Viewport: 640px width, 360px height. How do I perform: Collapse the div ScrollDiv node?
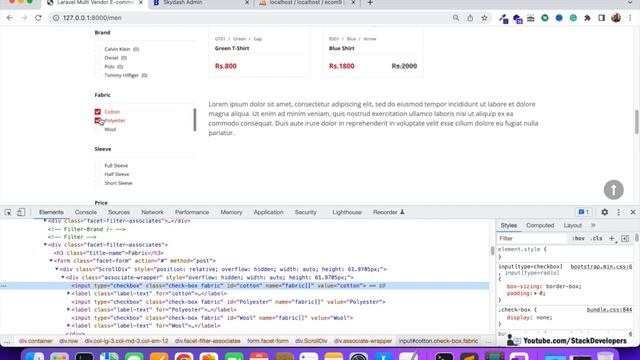(x=57, y=269)
